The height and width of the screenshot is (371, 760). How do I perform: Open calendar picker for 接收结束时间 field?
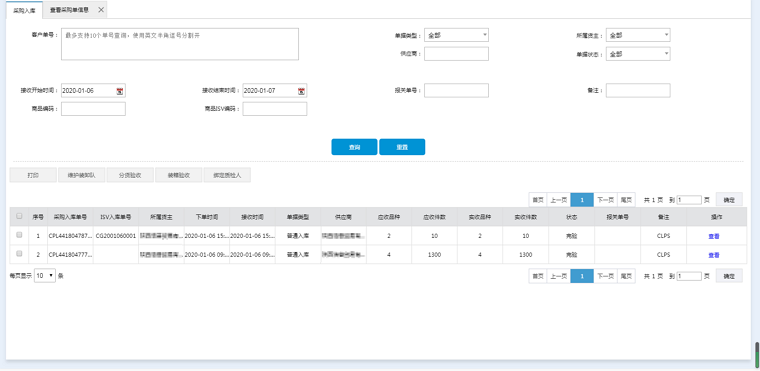click(x=301, y=91)
